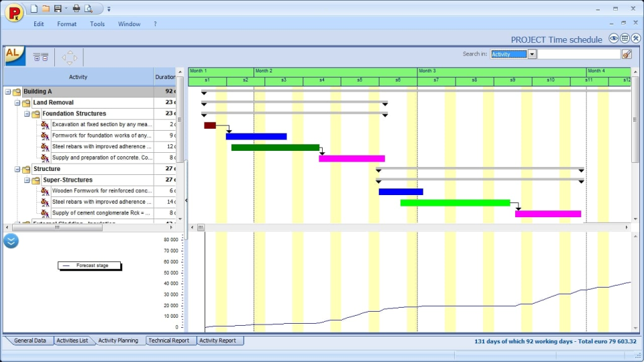Open print preview
The width and height of the screenshot is (644, 362).
pyautogui.click(x=89, y=8)
